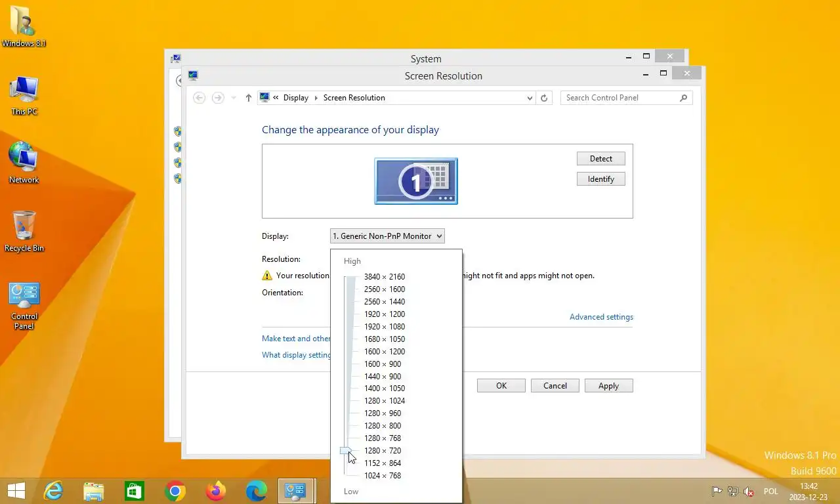840x504 pixels.
Task: Click the Cancel button
Action: coord(555,386)
